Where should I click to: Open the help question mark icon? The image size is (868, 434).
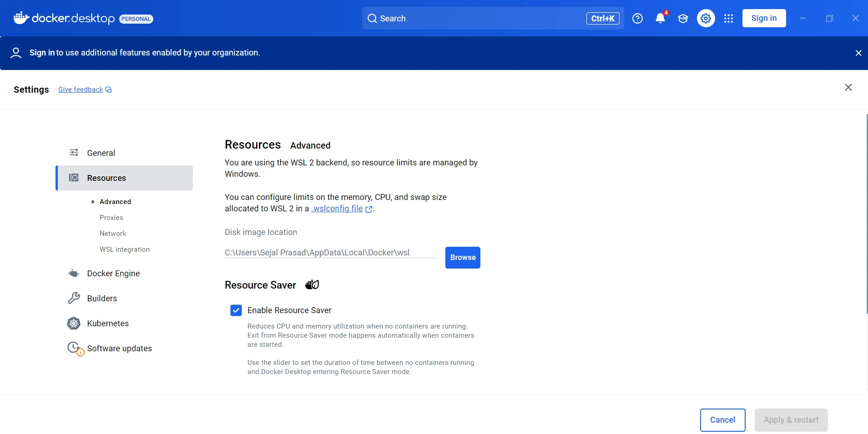coord(638,18)
